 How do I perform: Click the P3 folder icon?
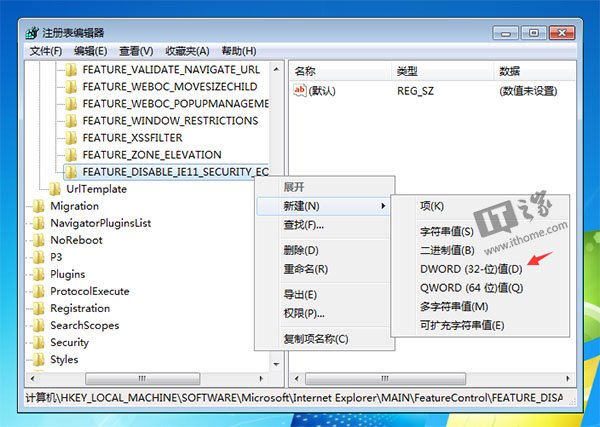coord(39,257)
